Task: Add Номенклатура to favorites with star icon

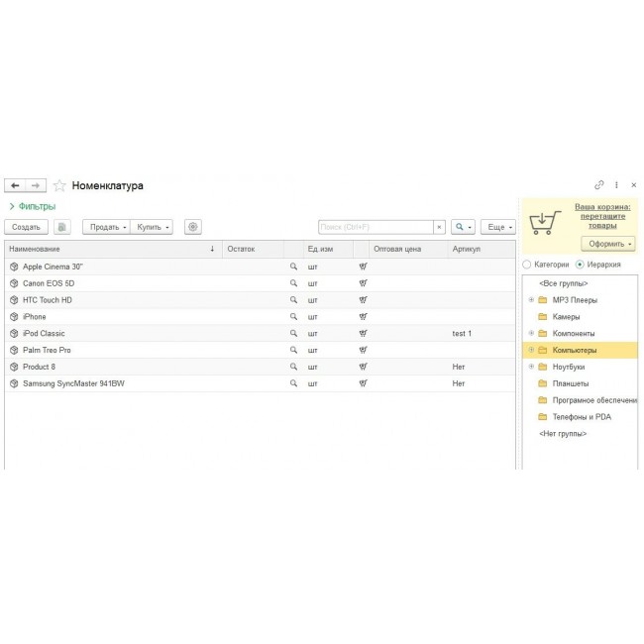Action: point(59,185)
